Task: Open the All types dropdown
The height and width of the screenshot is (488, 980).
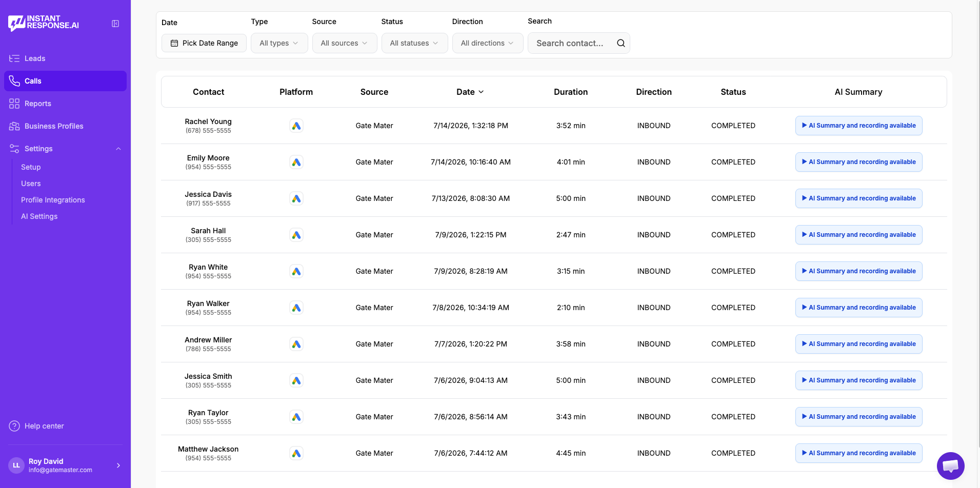Action: [279, 43]
